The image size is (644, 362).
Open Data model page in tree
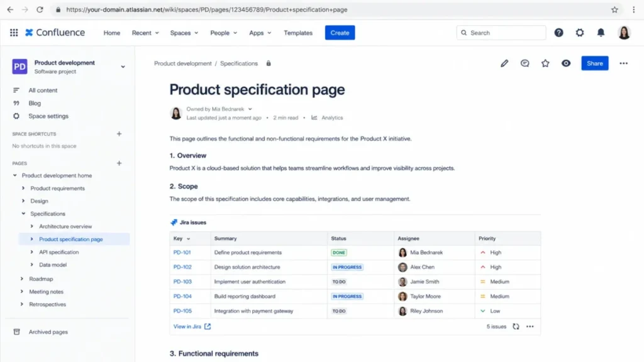tap(53, 265)
